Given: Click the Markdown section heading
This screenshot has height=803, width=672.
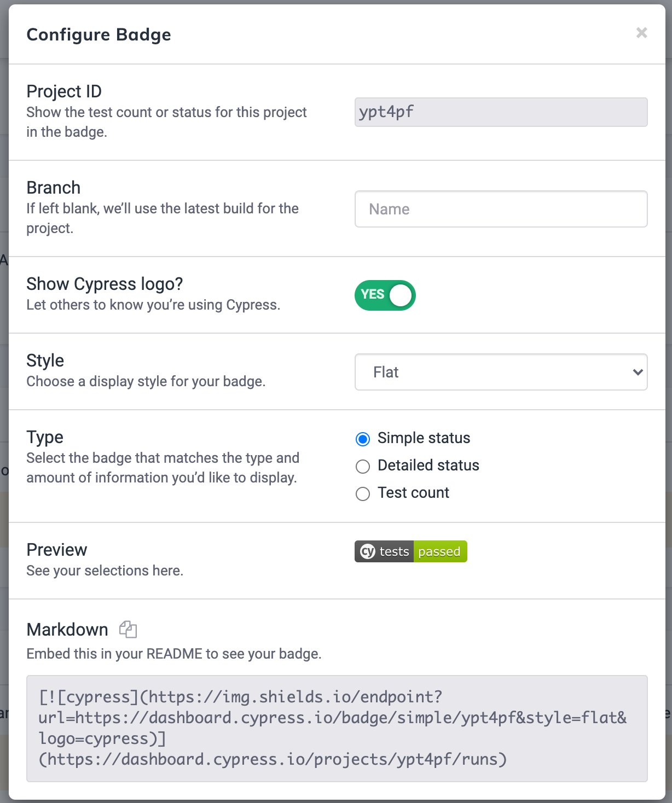Looking at the screenshot, I should [x=67, y=629].
